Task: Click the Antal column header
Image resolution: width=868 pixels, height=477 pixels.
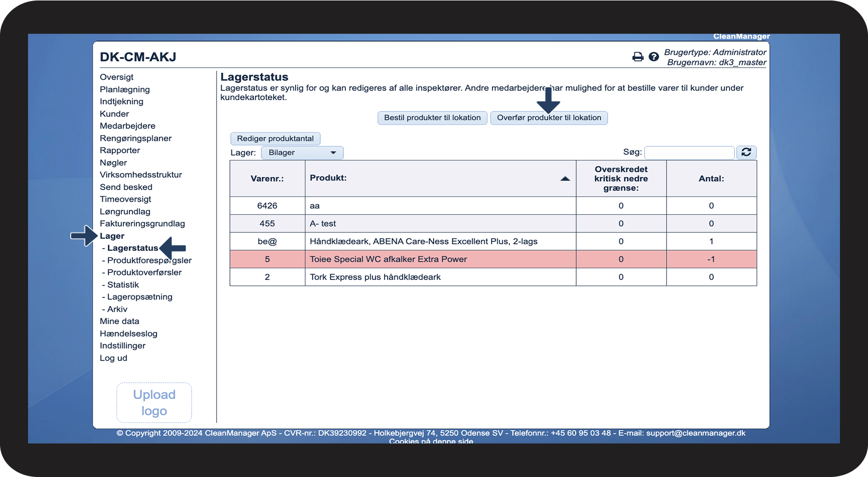Action: tap(711, 179)
